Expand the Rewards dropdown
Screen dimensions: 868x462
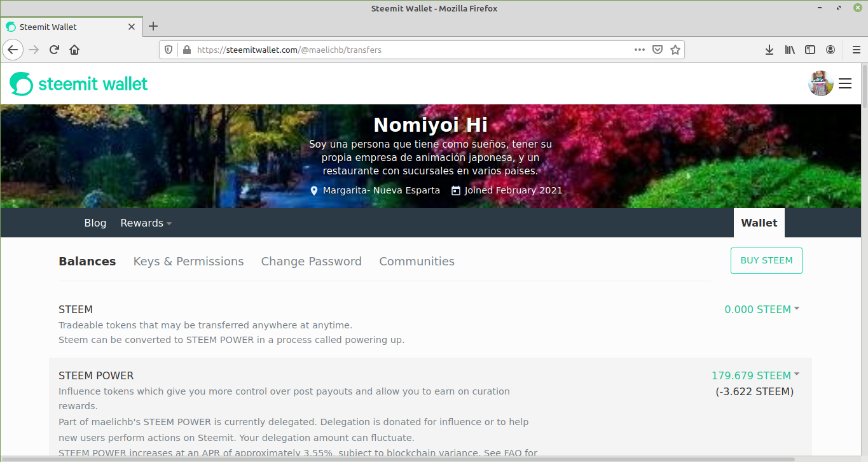[x=146, y=223]
